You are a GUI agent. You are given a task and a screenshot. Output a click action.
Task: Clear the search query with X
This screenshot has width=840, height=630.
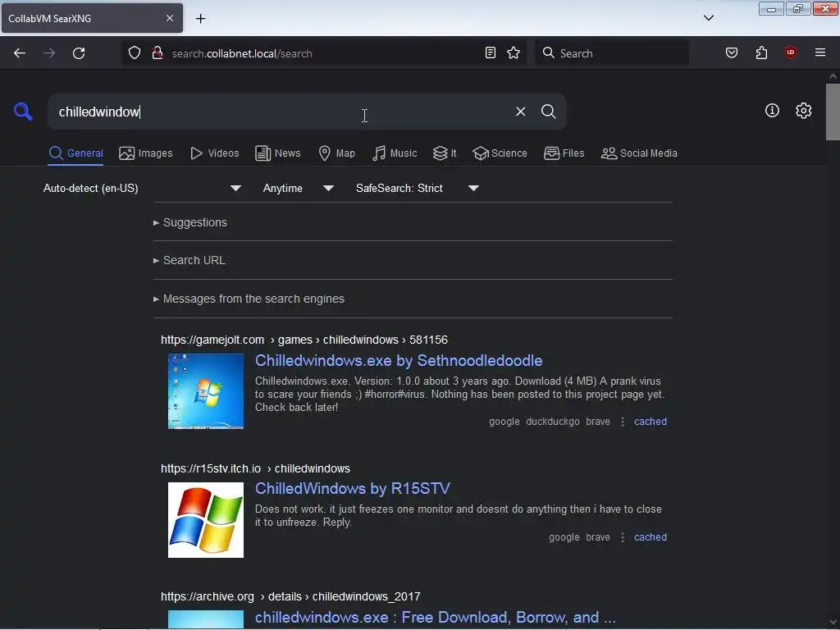click(520, 112)
